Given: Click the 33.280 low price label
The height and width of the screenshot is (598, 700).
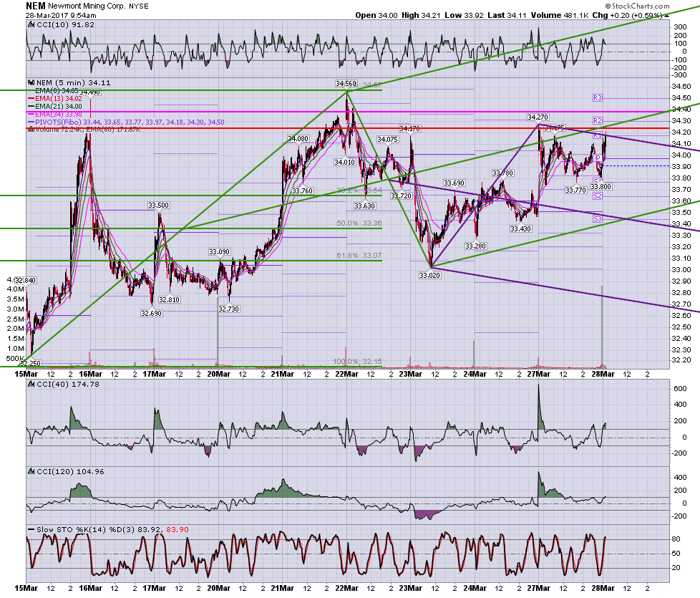Looking at the screenshot, I should click(x=475, y=246).
